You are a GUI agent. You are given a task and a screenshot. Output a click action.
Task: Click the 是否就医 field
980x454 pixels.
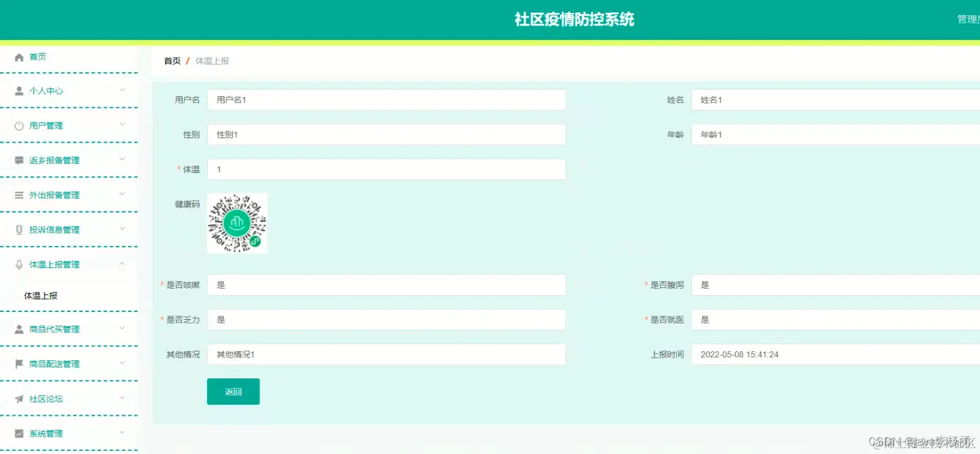[x=835, y=320]
